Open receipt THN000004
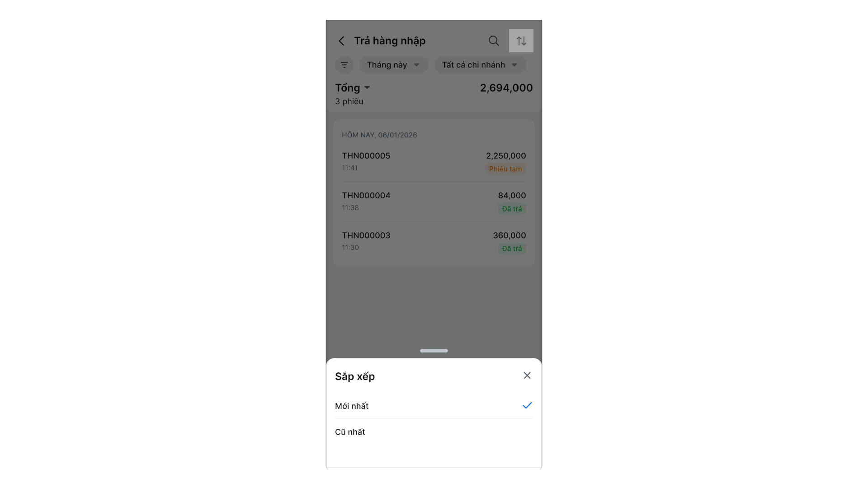 click(434, 202)
